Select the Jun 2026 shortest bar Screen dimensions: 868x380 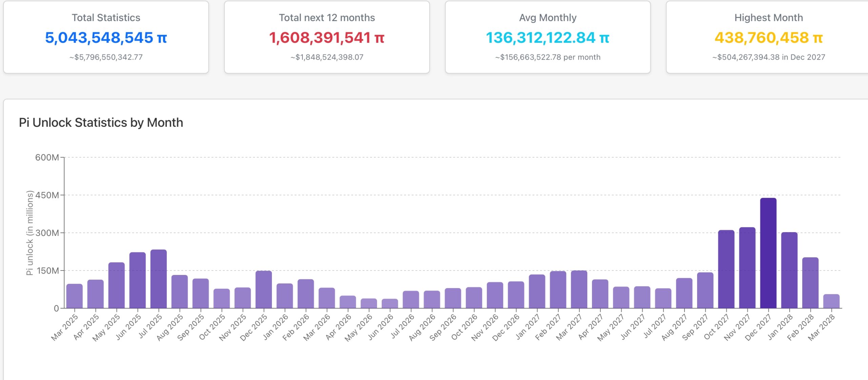390,303
